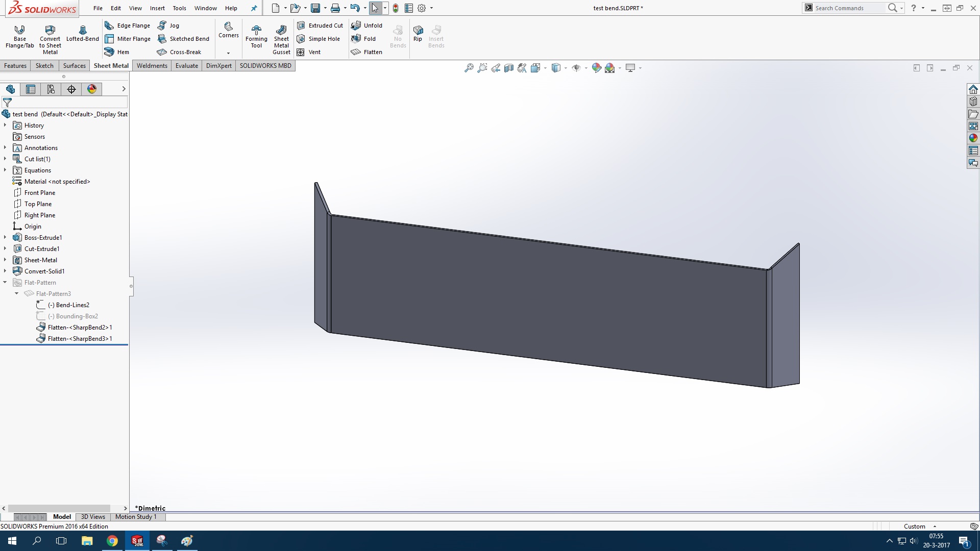Pin the menu bar with pushpin
Viewport: 980px width, 551px height.
click(x=254, y=8)
